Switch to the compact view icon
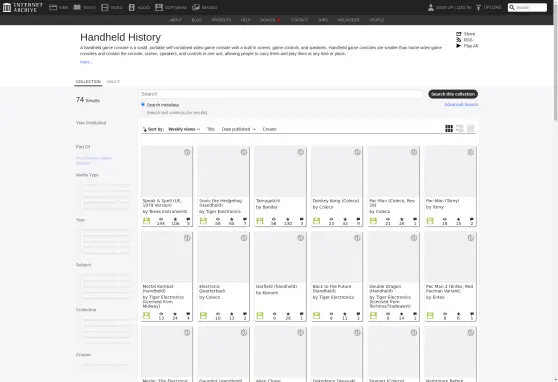Screen dimensions: 558x382 tap(470, 129)
